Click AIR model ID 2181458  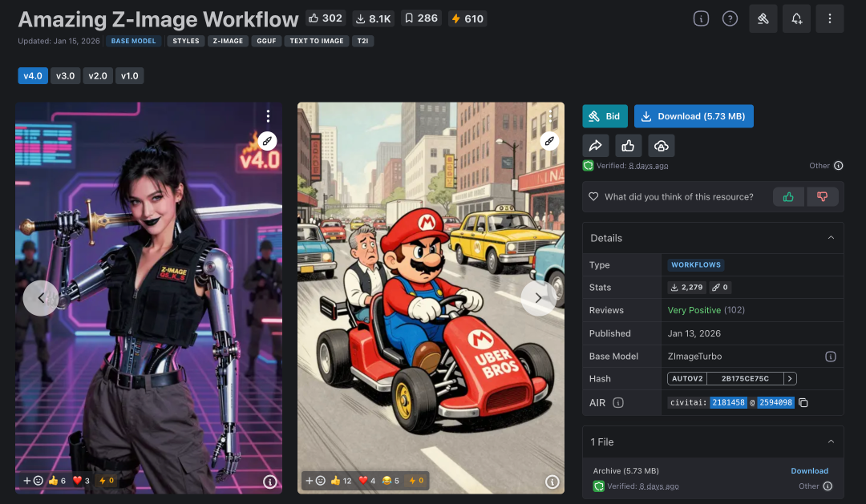click(x=728, y=402)
